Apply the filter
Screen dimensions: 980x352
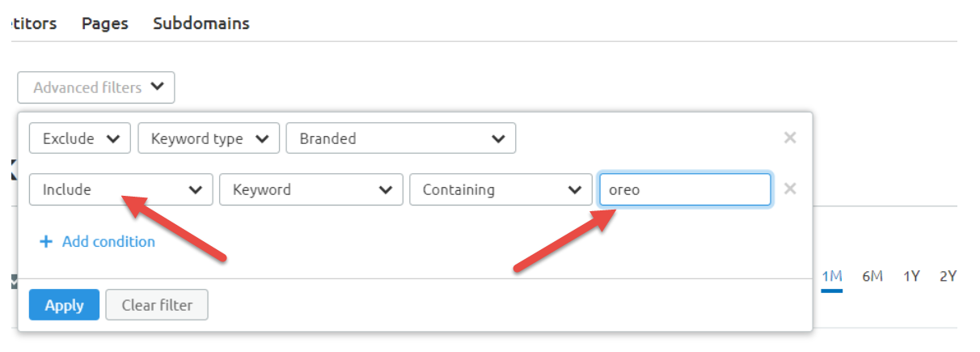pos(64,305)
